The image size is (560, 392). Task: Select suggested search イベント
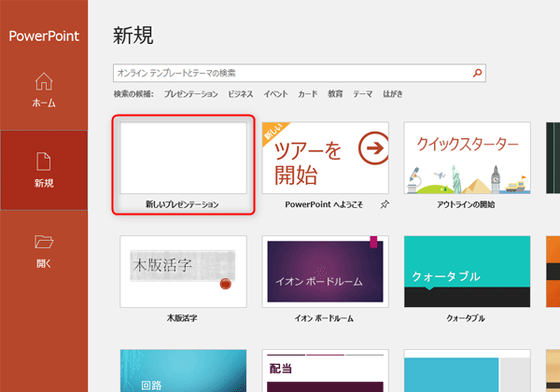click(x=275, y=94)
